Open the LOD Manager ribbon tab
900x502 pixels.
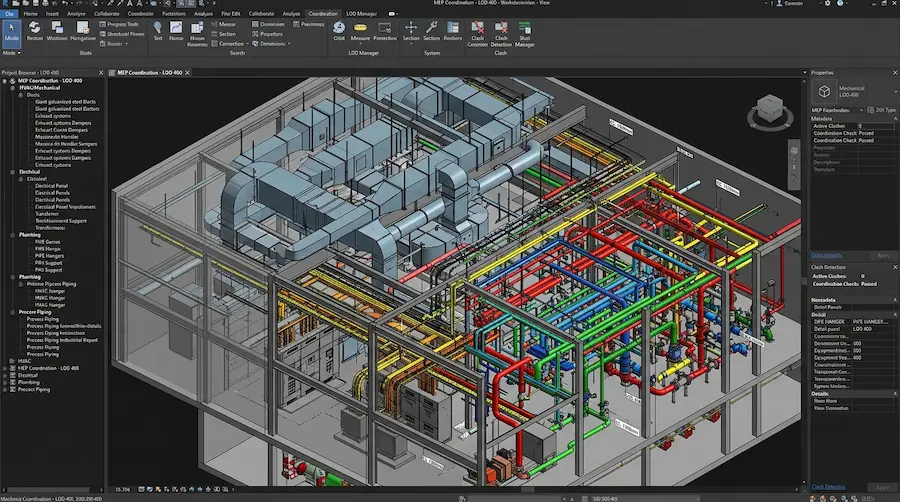pyautogui.click(x=362, y=14)
